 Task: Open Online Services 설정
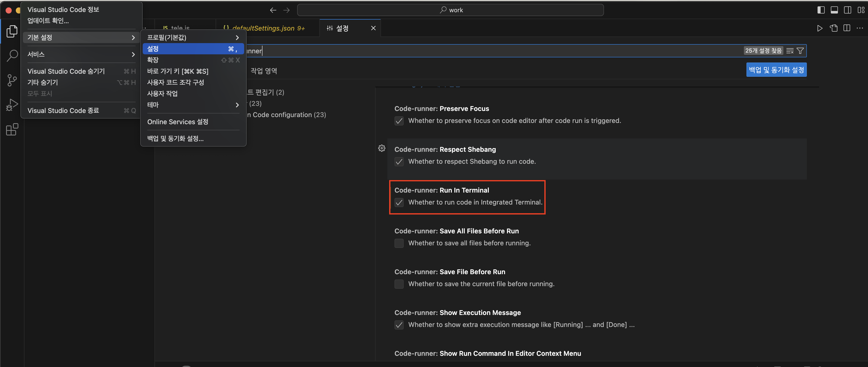[193, 122]
